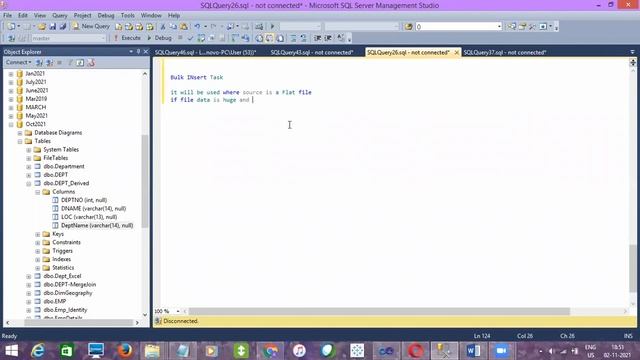Click the Find text combo box in toolbar
Screen dimensions: 640x360
pyautogui.click(x=458, y=27)
